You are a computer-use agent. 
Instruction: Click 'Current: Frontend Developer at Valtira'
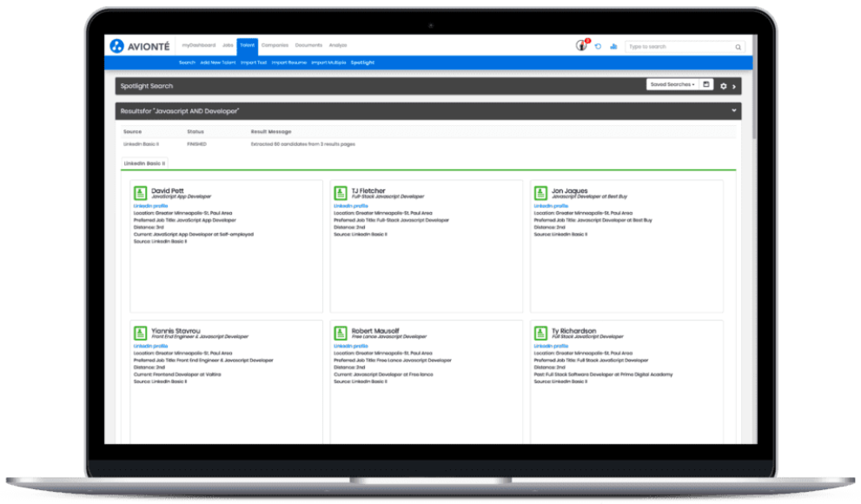pos(177,375)
